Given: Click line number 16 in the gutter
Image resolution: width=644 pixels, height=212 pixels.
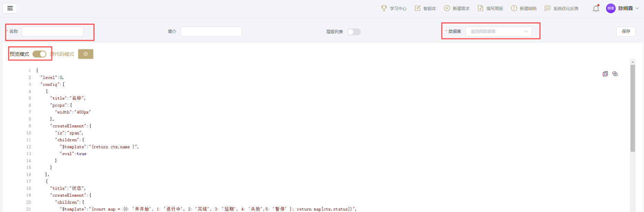Looking at the screenshot, I should 29,175.
